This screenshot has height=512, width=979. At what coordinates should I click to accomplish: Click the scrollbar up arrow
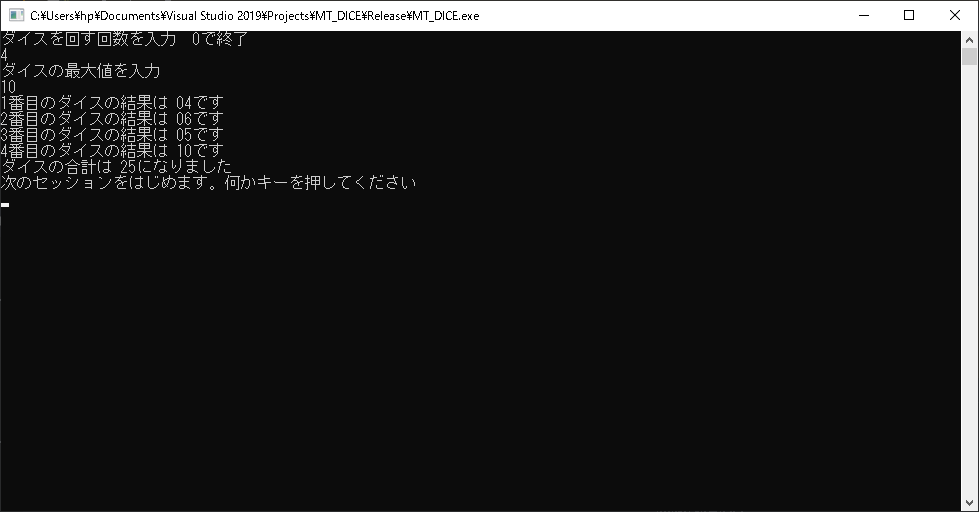tap(969, 40)
